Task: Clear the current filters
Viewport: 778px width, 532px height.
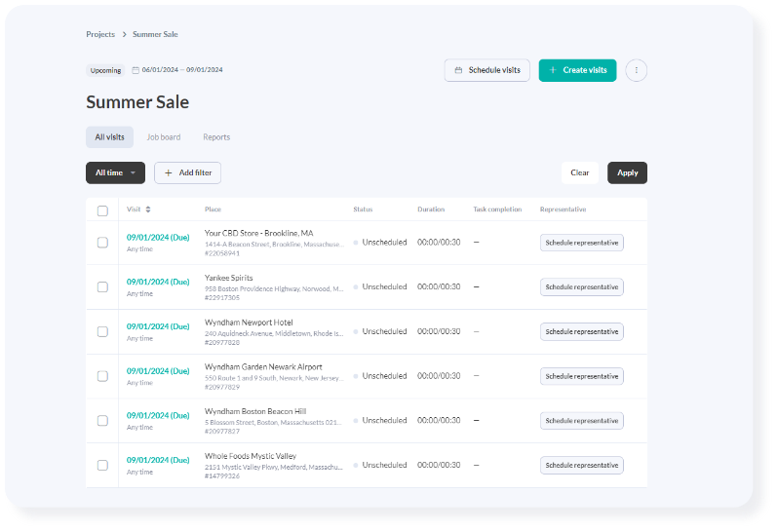Action: click(579, 173)
